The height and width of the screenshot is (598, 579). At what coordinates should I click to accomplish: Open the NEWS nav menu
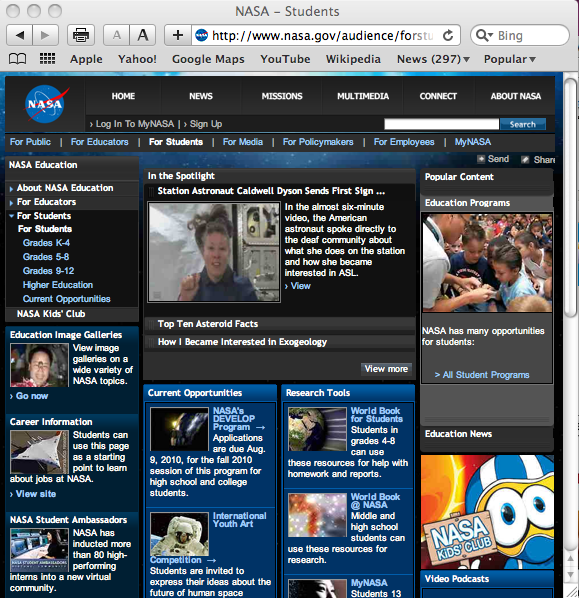tap(201, 96)
